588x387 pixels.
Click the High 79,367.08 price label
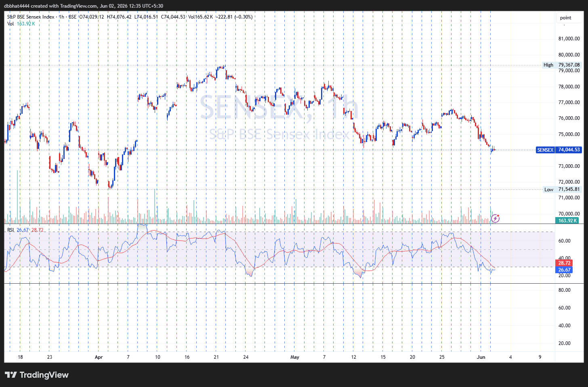click(562, 65)
